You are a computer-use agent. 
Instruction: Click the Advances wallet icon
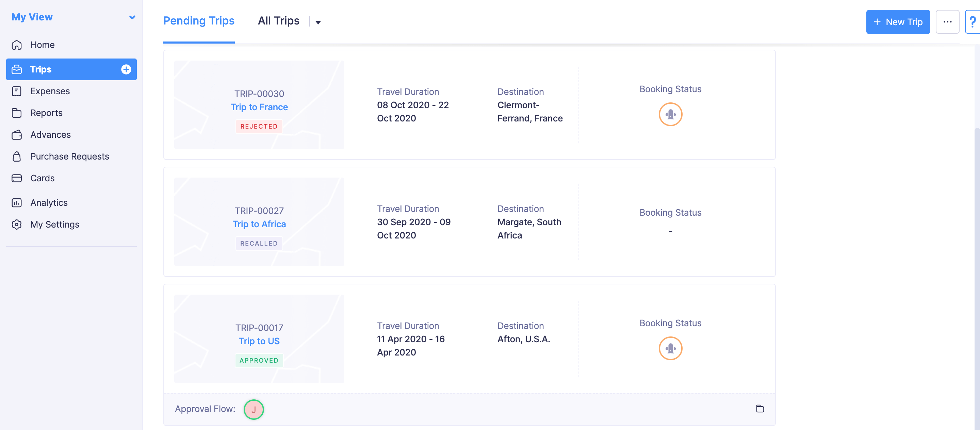click(17, 135)
